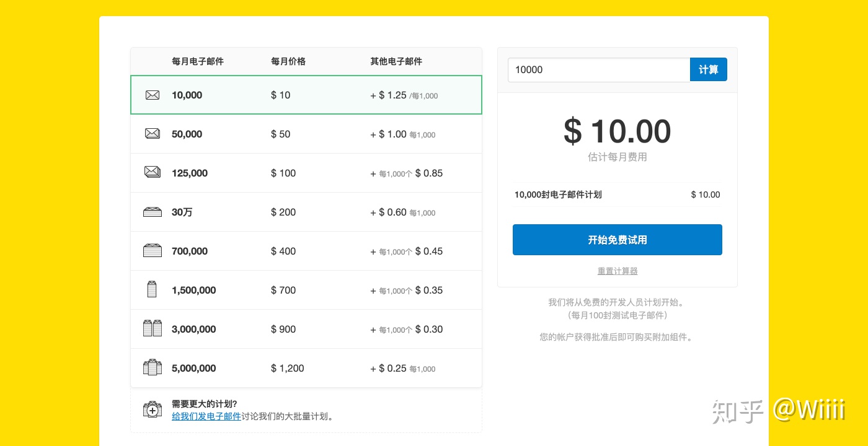Click the $ 200 monthly price cell
Image resolution: width=868 pixels, height=446 pixels.
point(283,212)
